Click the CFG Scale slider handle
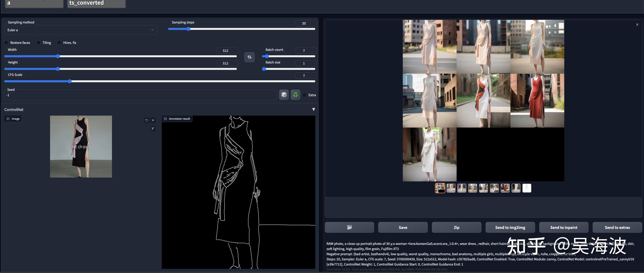644x273 pixels. pyautogui.click(x=70, y=81)
